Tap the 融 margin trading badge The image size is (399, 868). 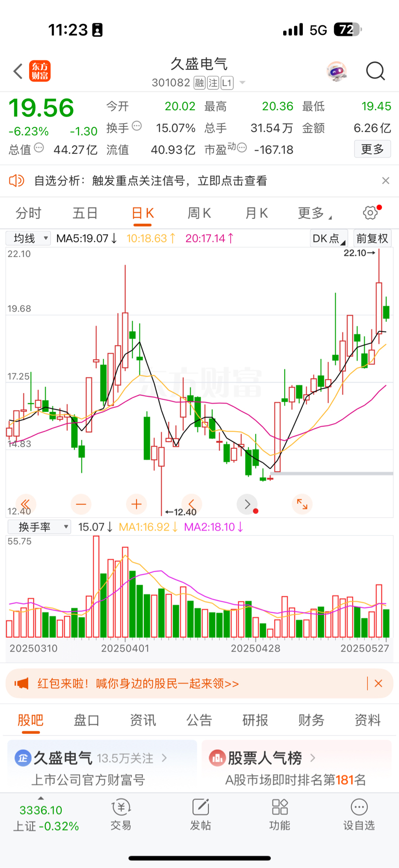click(199, 83)
